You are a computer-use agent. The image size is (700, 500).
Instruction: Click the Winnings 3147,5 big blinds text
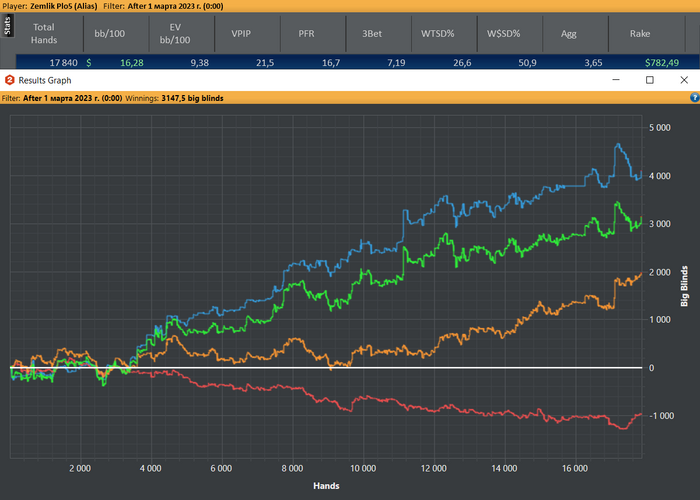coord(175,98)
